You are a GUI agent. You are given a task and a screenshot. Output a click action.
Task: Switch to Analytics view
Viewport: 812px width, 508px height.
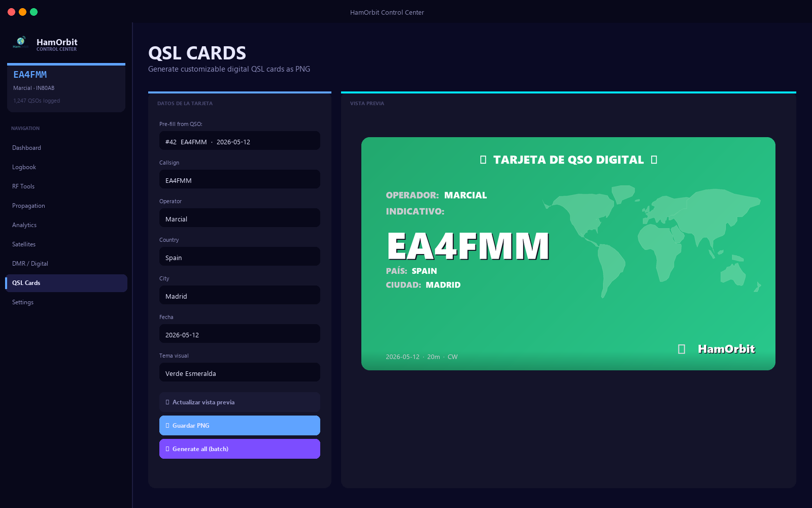pyautogui.click(x=66, y=225)
